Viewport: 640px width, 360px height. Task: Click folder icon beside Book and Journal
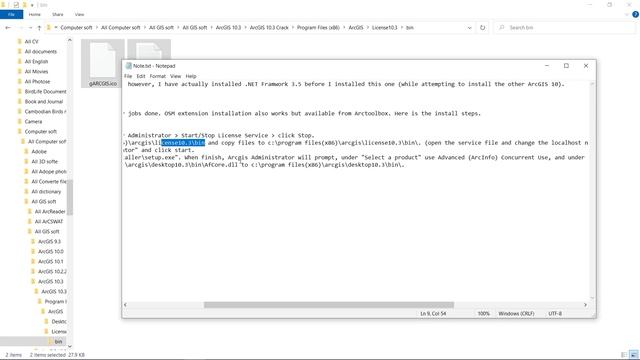point(20,102)
